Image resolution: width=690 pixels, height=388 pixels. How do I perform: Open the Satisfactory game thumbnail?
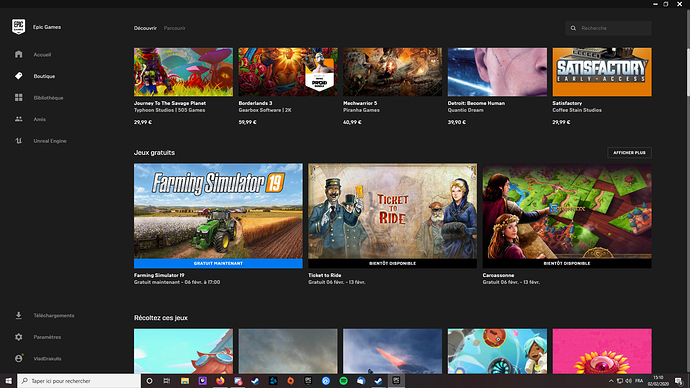coord(602,72)
